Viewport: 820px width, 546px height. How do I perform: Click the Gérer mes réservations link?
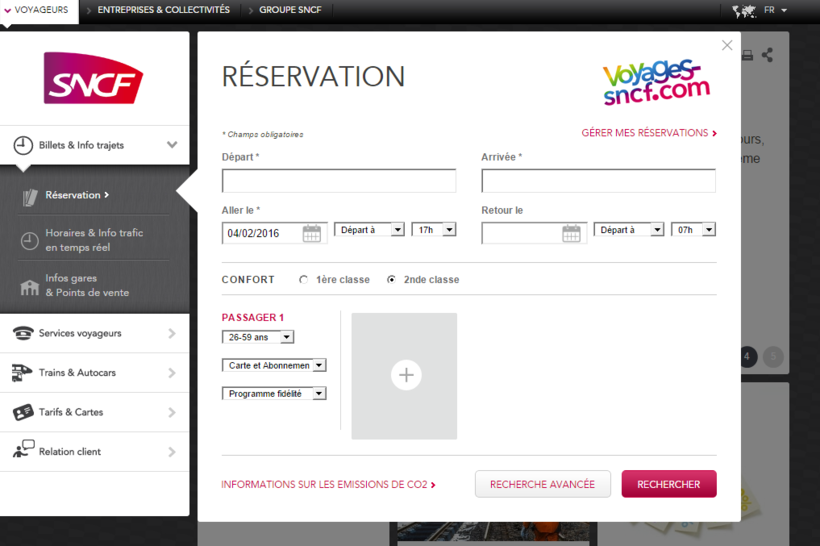click(648, 133)
